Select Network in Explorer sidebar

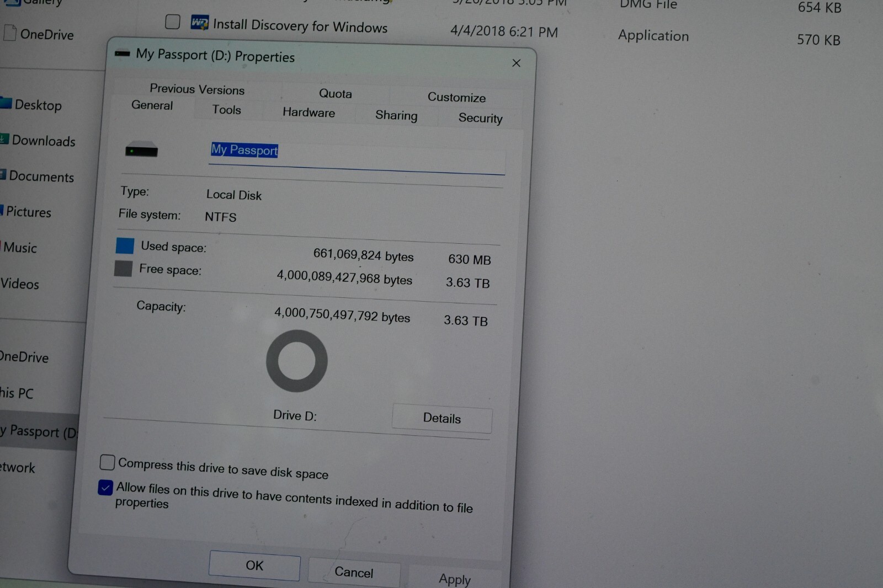18,467
